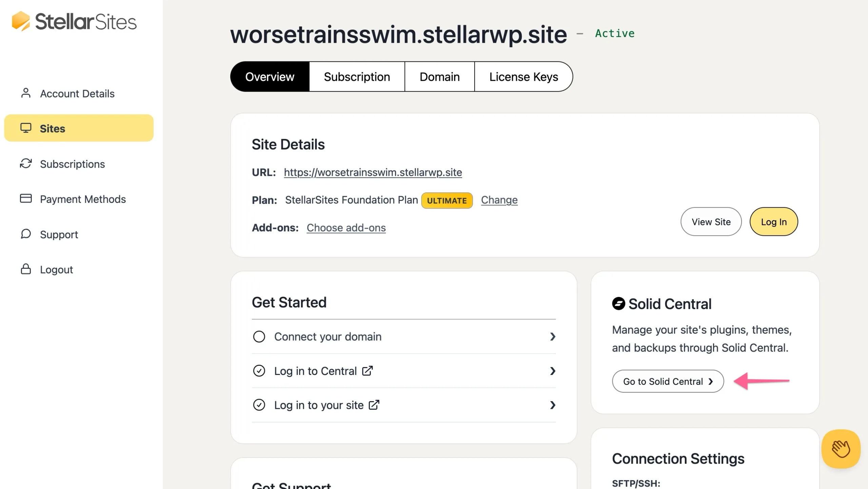Open the waving hand chat widget
The image size is (868, 489).
pos(841,449)
